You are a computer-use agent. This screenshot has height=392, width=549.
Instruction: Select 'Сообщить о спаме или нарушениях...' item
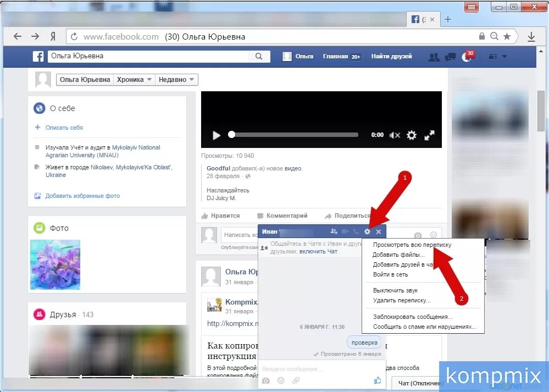[x=425, y=327]
